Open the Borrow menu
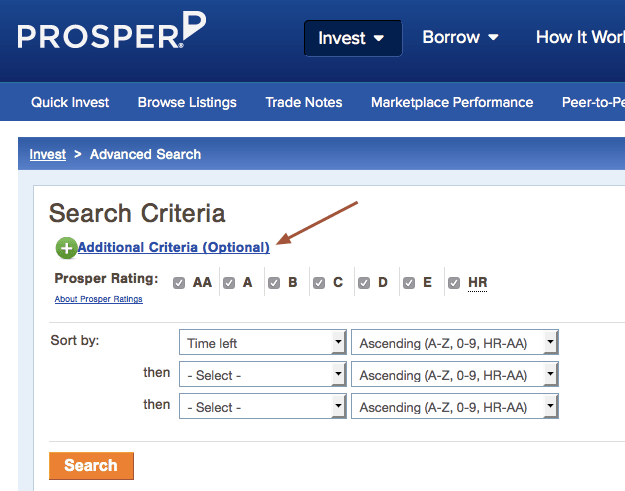Image resolution: width=625 pixels, height=491 pixels. tap(460, 37)
